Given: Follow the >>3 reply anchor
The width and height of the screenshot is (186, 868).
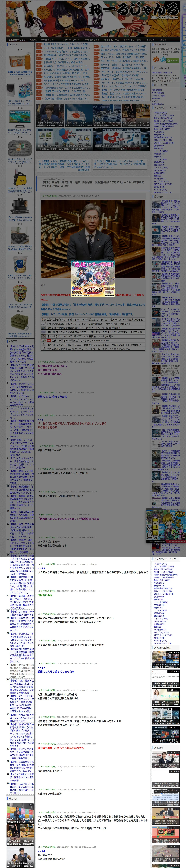Looking at the screenshot, I should click(41, 420).
